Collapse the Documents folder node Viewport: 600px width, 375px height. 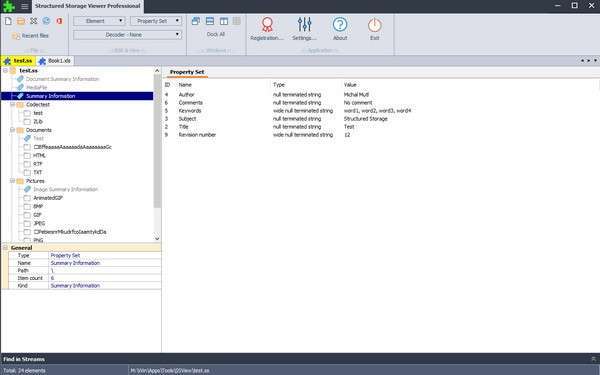coord(12,130)
